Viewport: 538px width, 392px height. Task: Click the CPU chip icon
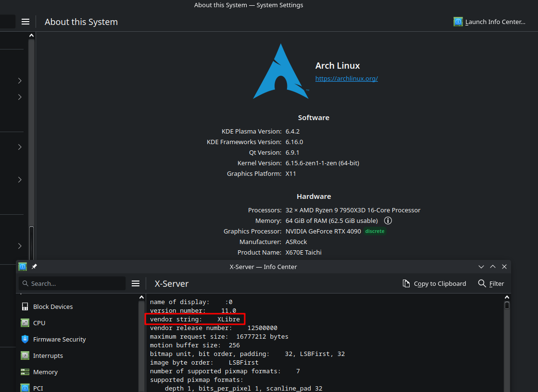(25, 323)
